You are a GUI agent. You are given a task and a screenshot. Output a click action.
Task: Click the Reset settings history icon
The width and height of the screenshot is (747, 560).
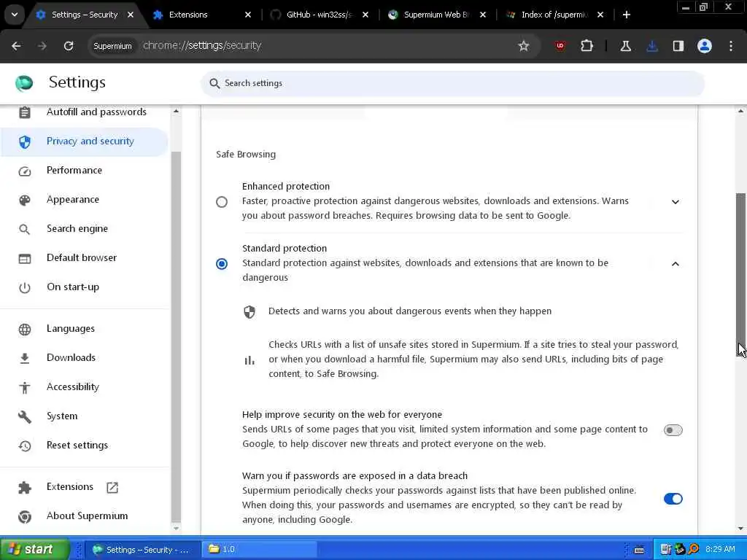[x=24, y=446]
